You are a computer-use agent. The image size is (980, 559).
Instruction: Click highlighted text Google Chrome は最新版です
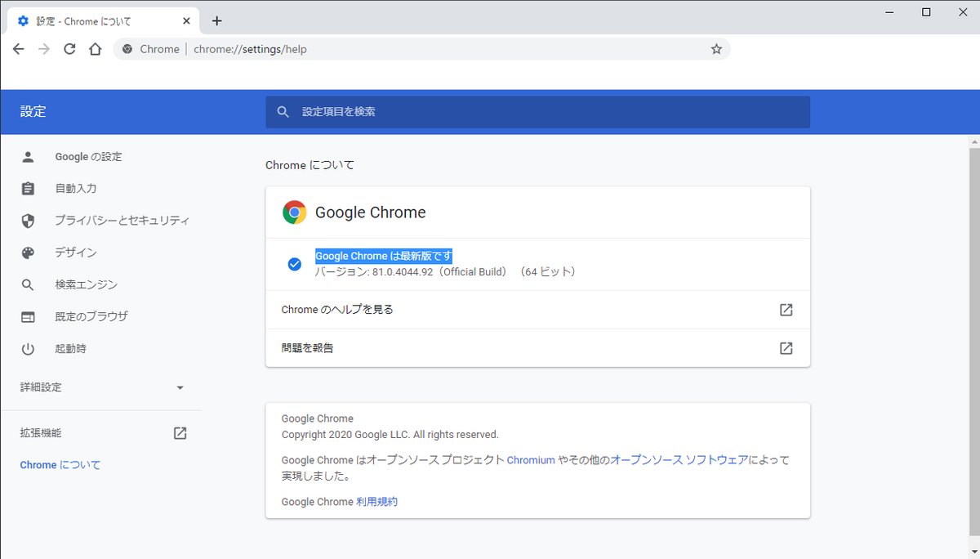pos(384,256)
